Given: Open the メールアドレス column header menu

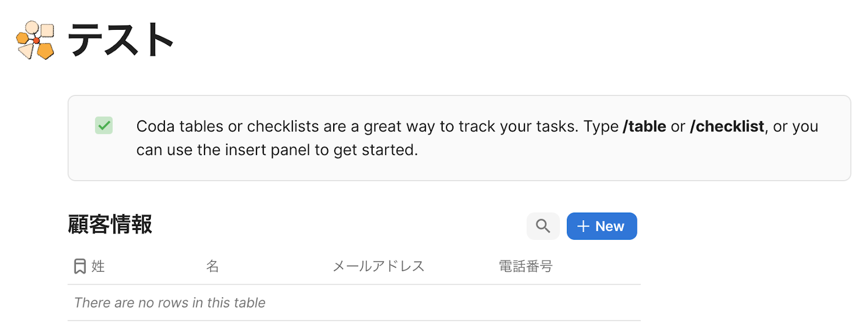Looking at the screenshot, I should click(x=378, y=266).
